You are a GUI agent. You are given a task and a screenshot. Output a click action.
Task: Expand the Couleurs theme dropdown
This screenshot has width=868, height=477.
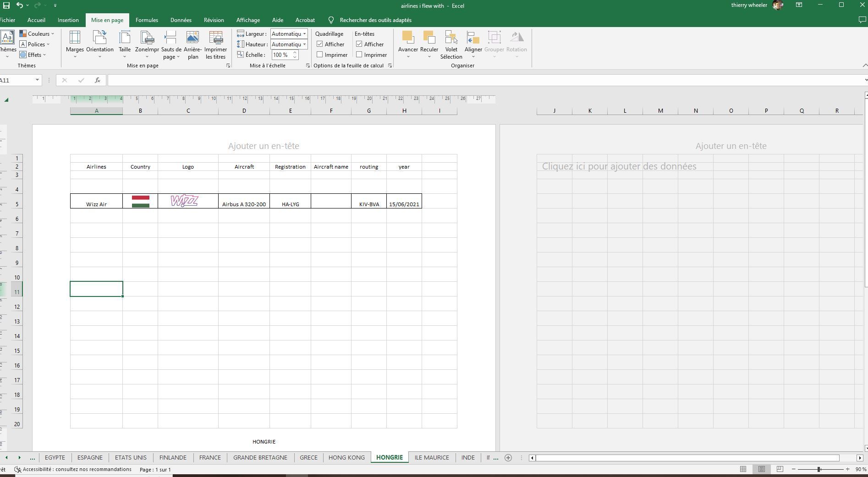click(x=52, y=33)
